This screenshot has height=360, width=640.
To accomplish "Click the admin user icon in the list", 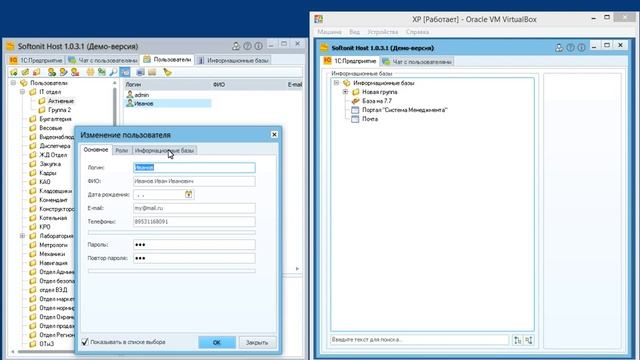I will coord(130,95).
